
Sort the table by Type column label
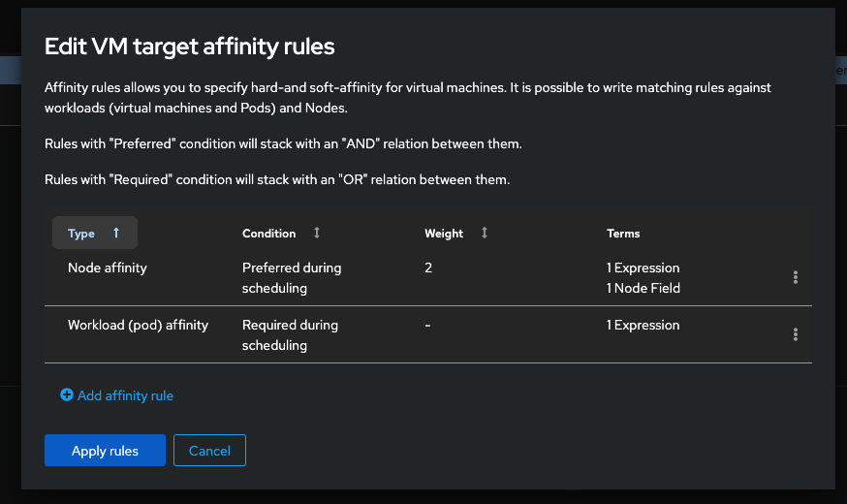coord(81,234)
